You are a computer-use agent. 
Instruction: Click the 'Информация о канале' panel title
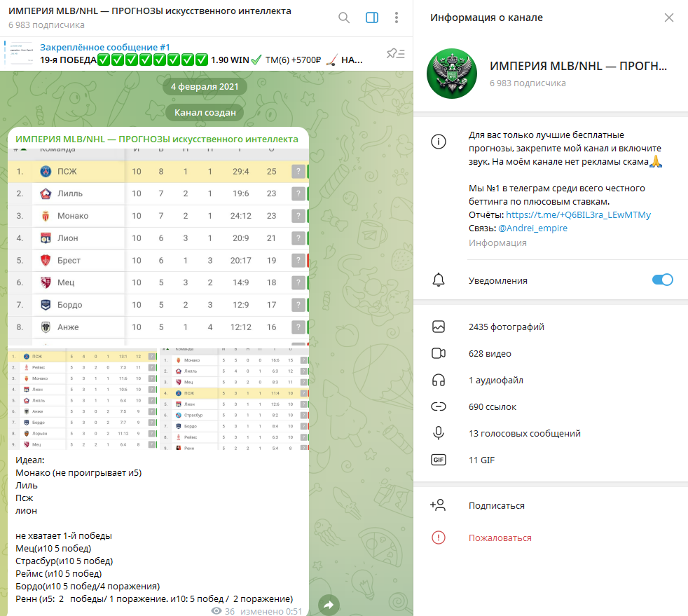tap(486, 18)
